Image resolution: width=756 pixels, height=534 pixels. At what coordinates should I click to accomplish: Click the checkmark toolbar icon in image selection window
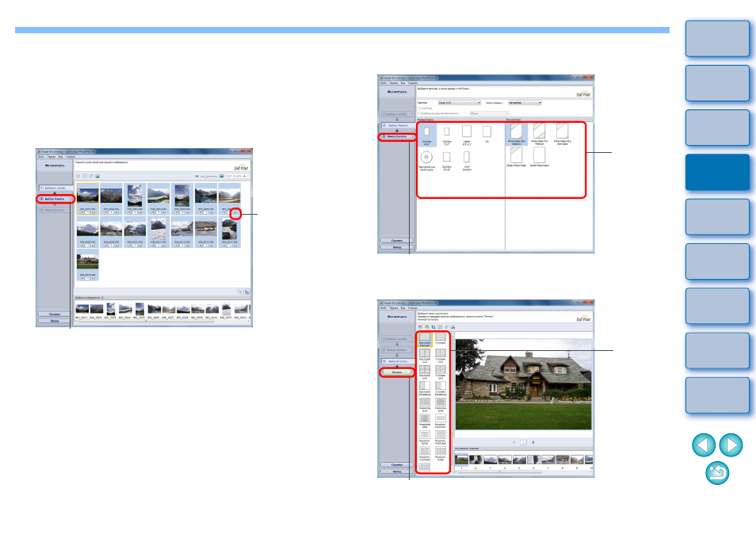click(x=90, y=177)
